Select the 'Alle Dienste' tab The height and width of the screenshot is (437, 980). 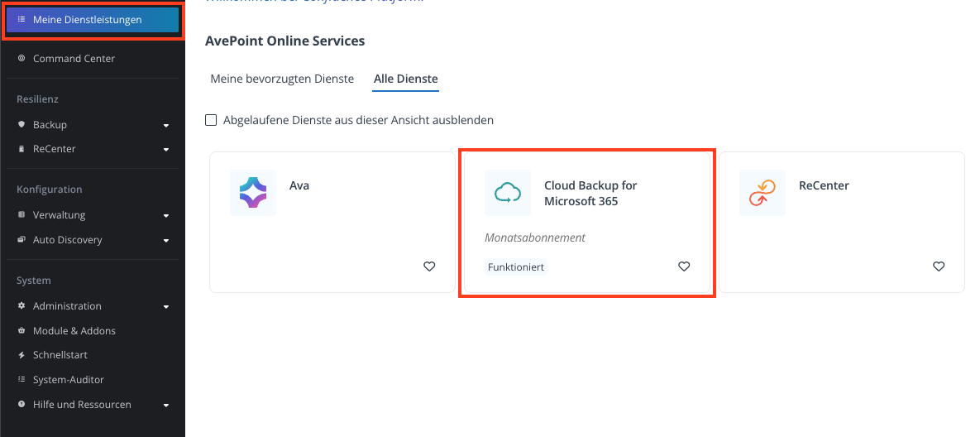pos(405,79)
